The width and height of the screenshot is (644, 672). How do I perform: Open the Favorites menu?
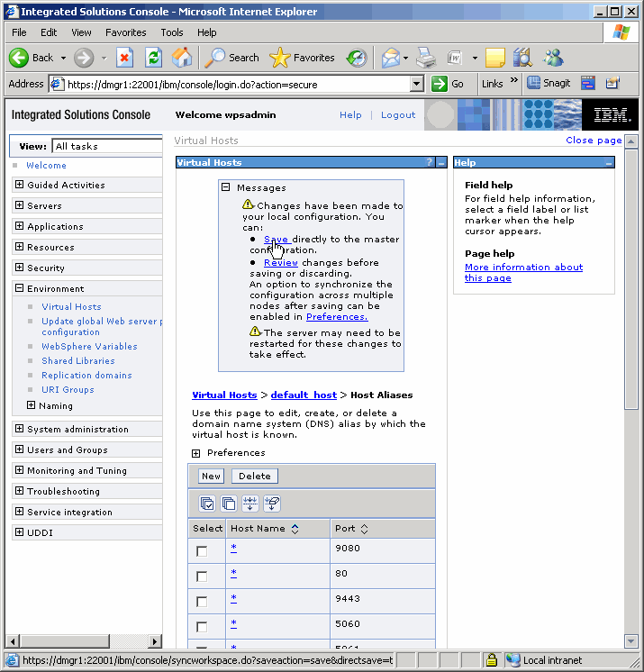click(125, 32)
